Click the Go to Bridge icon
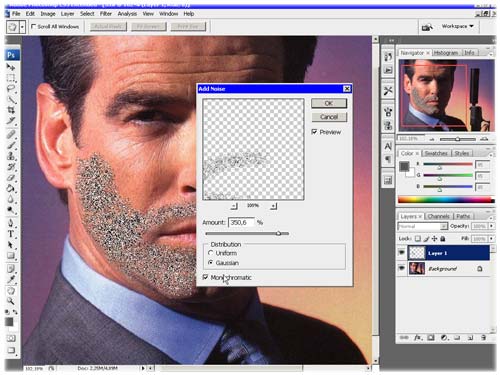This screenshot has width=500, height=375. [427, 27]
